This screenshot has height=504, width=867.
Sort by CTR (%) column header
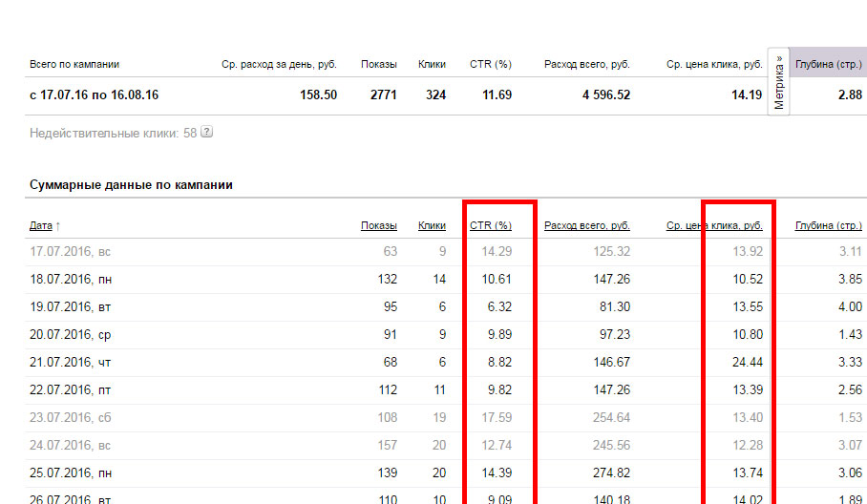click(x=491, y=226)
